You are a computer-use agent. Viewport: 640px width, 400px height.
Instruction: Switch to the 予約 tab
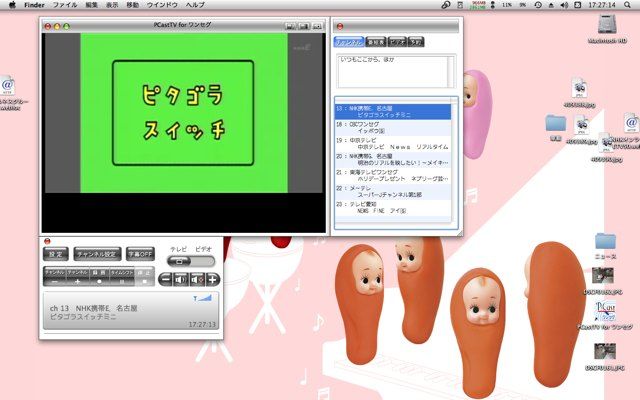tap(416, 42)
